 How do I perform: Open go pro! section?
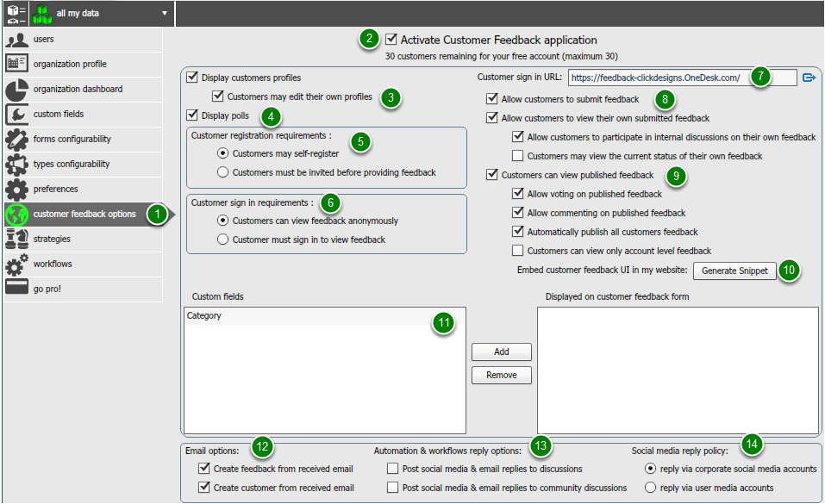point(84,289)
